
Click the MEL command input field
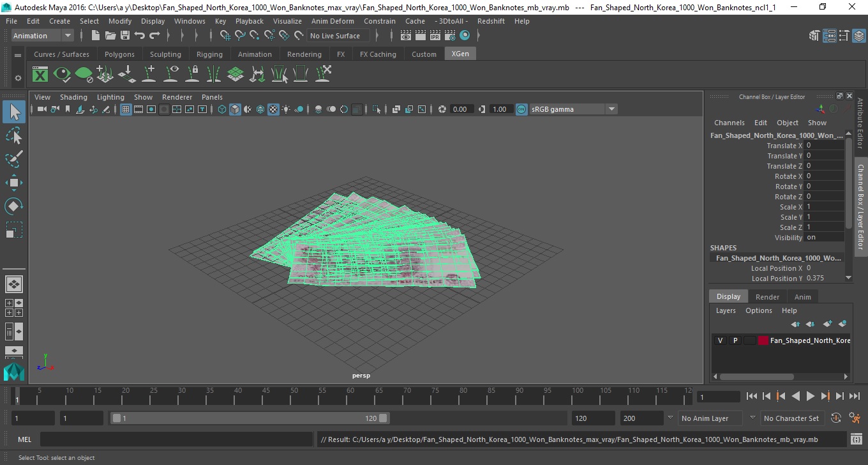(176, 439)
